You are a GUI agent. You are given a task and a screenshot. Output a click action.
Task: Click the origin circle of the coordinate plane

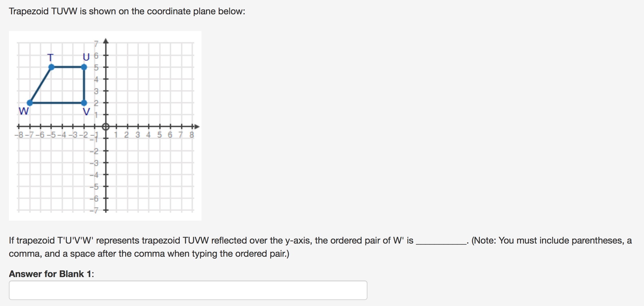point(106,126)
